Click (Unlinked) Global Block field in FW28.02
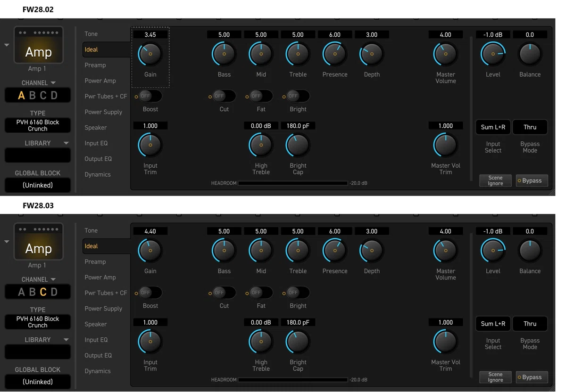Screen dimensions: 566x392 tap(38, 185)
